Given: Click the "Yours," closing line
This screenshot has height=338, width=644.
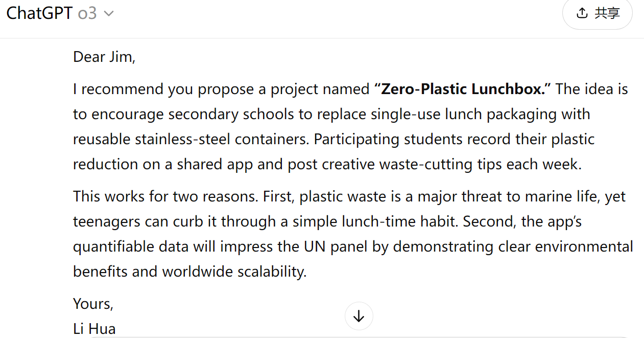Looking at the screenshot, I should [93, 304].
